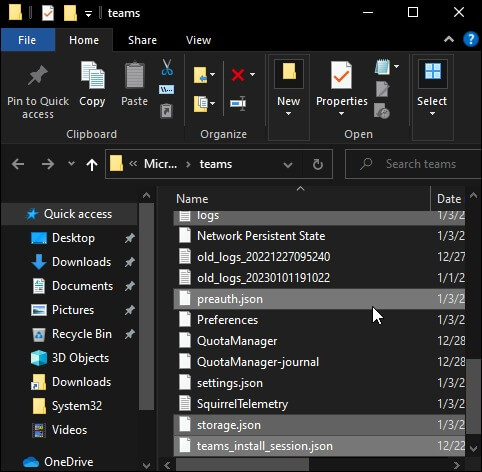Click the teams breadcrumb segment
482x472 pixels.
pyautogui.click(x=216, y=164)
